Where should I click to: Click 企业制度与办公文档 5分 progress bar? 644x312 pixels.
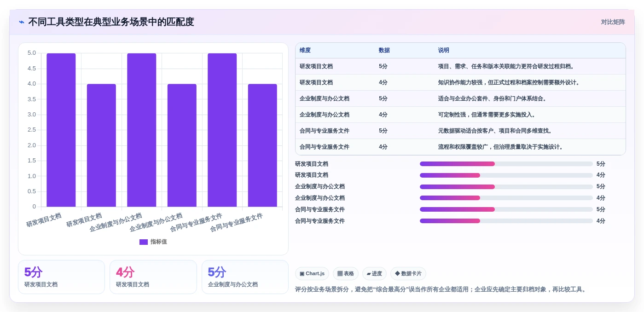click(x=506, y=187)
